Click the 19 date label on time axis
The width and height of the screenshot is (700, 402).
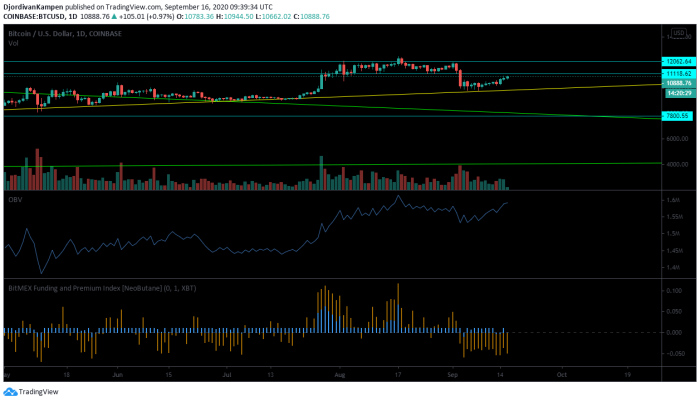[627, 375]
